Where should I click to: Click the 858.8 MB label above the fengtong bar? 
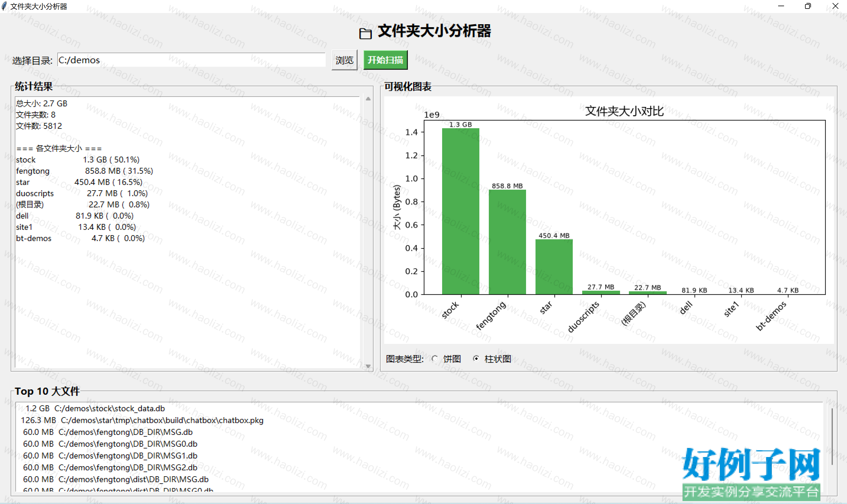click(507, 186)
